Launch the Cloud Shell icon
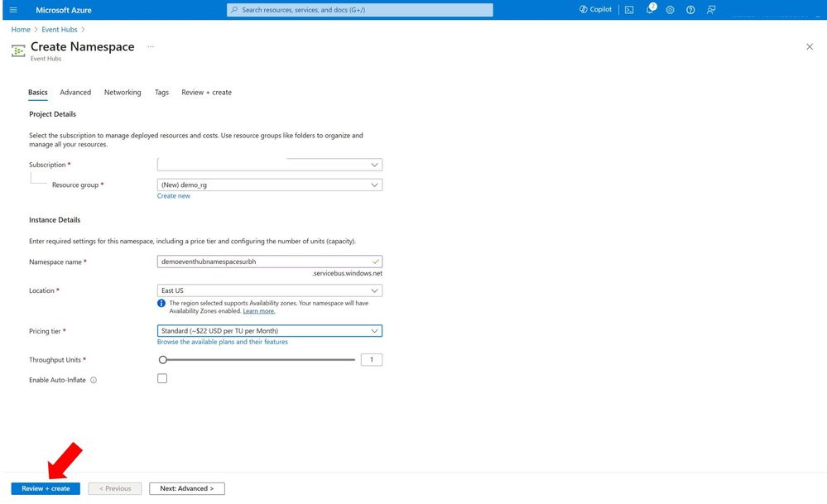Image resolution: width=827 pixels, height=504 pixels. (629, 10)
